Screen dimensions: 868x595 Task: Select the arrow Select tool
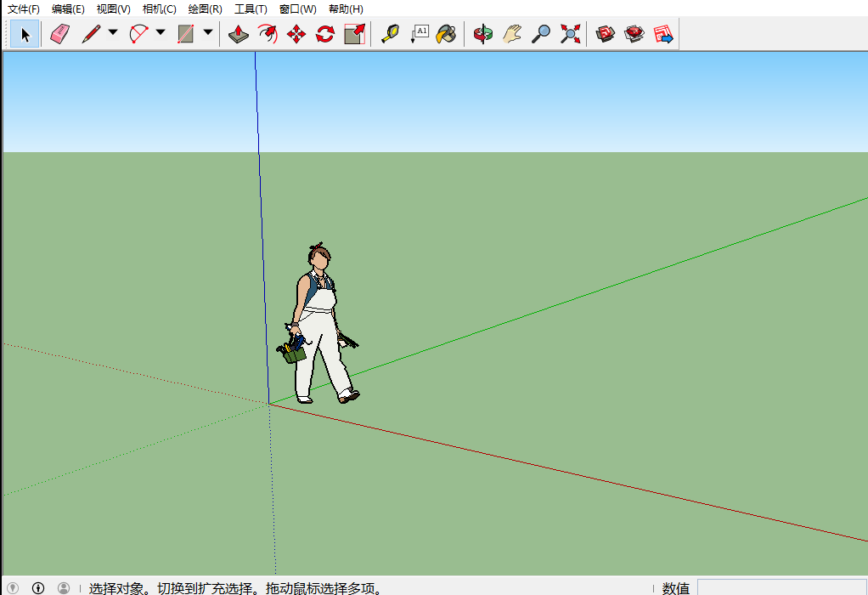click(x=25, y=35)
